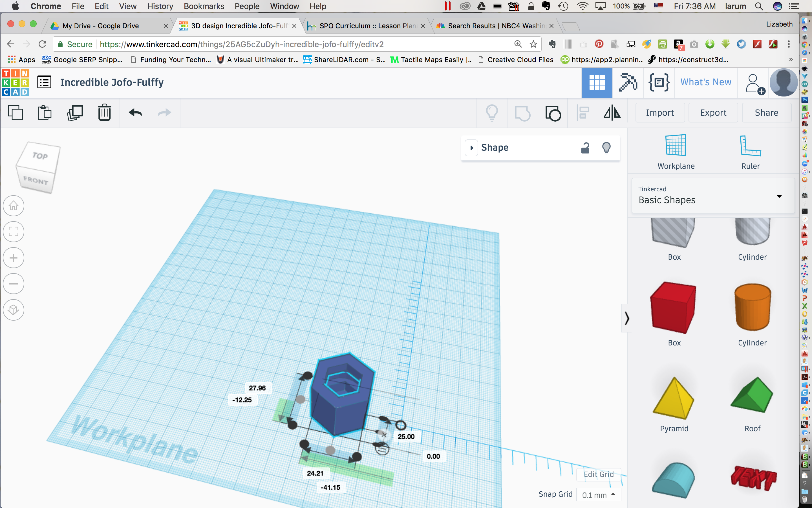Screen dimensions: 812x508
Task: Click the 25.00 height dimension value
Action: [x=406, y=436]
